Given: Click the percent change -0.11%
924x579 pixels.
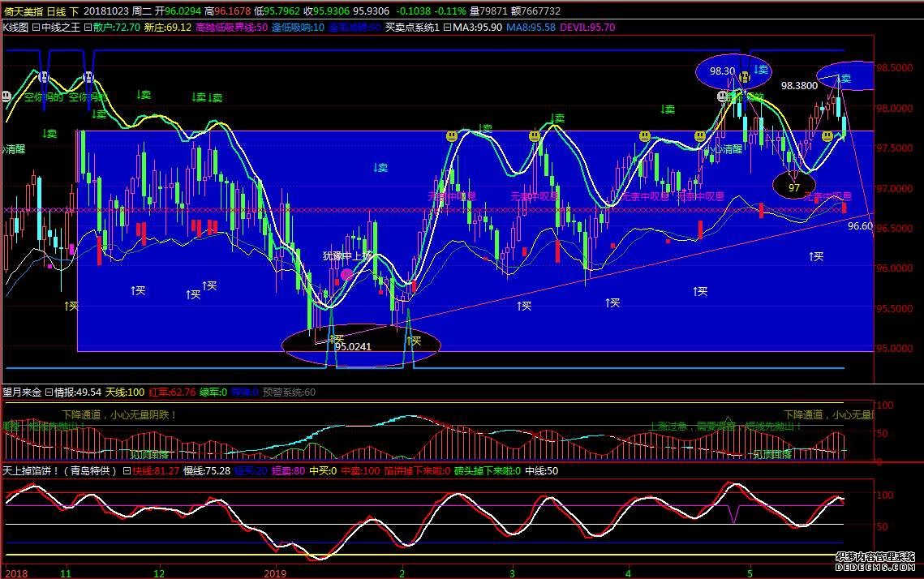Looking at the screenshot, I should pos(450,11).
